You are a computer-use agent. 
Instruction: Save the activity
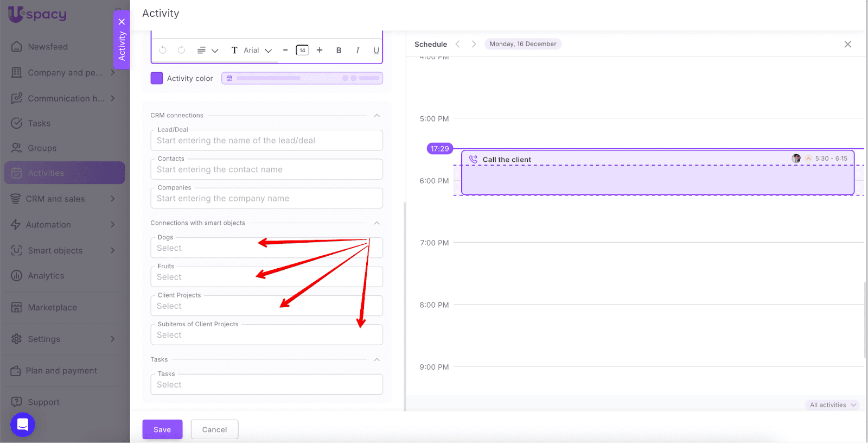[x=162, y=429]
